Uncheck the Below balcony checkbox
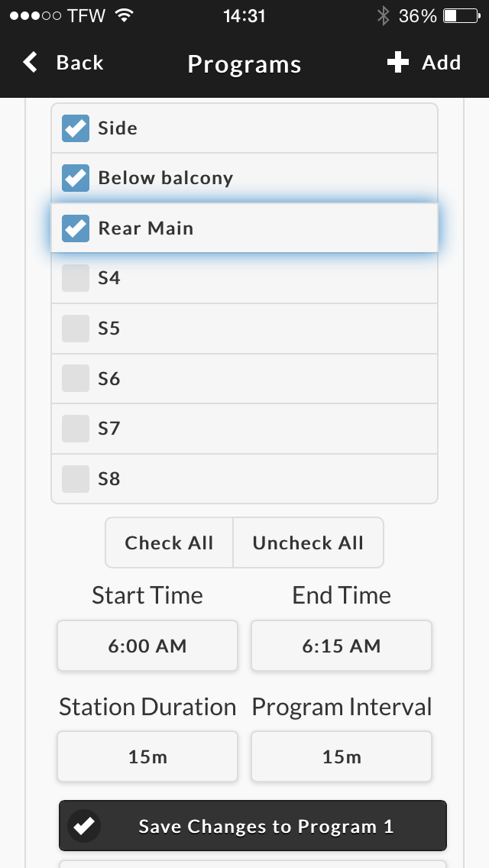Image resolution: width=489 pixels, height=868 pixels. click(76, 178)
